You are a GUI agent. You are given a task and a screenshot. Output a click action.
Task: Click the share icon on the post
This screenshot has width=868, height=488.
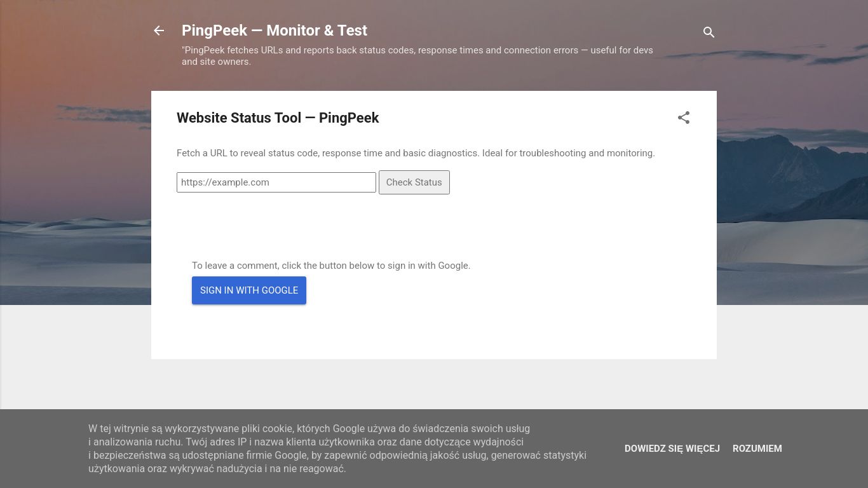coord(683,118)
